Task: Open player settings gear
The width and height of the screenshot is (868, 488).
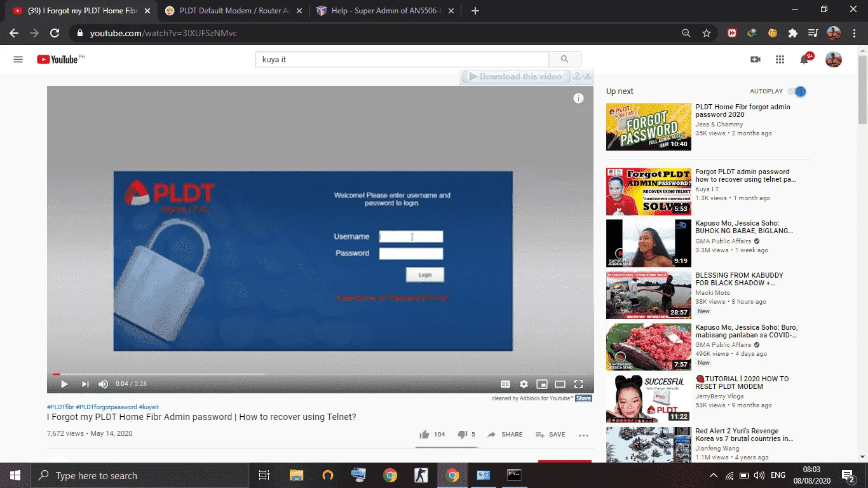Action: pyautogui.click(x=524, y=384)
